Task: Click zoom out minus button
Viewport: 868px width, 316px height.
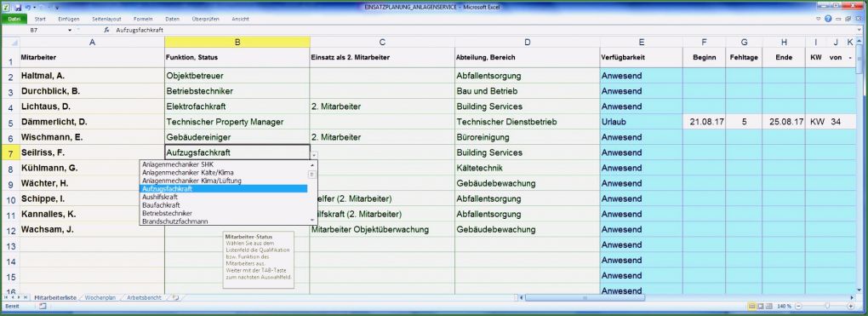Action: coord(799,306)
